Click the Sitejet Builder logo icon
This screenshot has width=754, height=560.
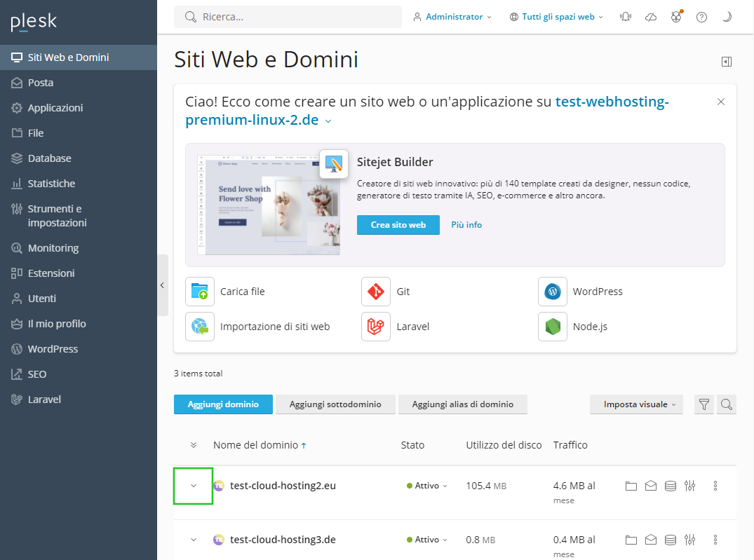[x=334, y=164]
